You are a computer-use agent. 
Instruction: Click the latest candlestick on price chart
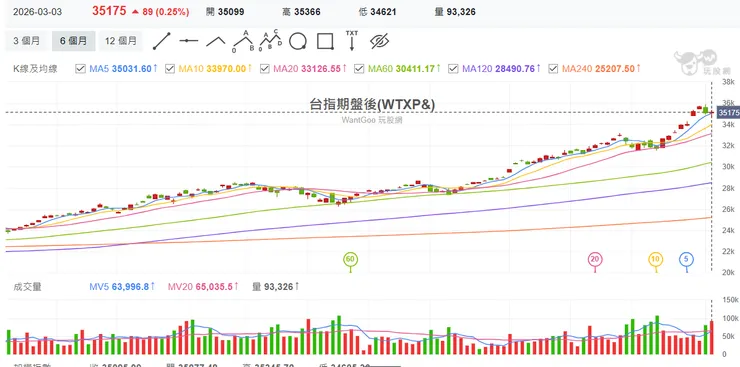[712, 112]
